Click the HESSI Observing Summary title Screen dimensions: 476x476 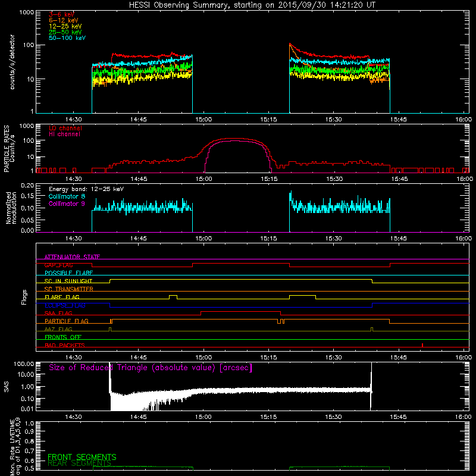pos(252,5)
